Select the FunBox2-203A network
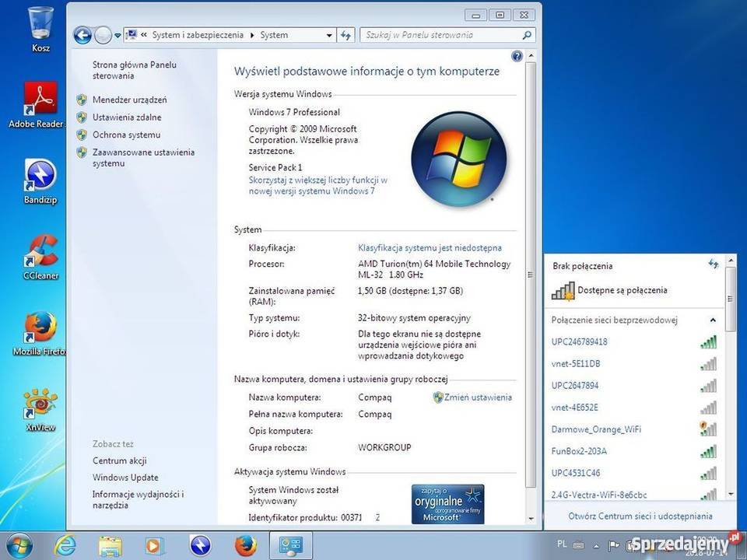This screenshot has height=560, width=747. [x=583, y=451]
